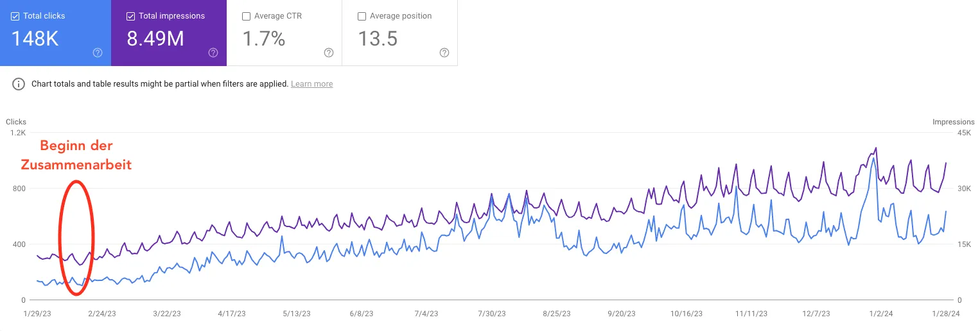Click the 9/20/23 date label
980x331 pixels.
coord(622,314)
